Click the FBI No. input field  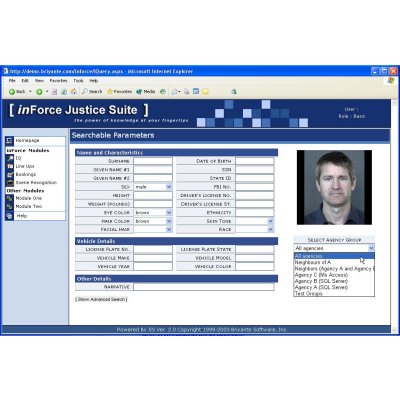tap(255, 187)
